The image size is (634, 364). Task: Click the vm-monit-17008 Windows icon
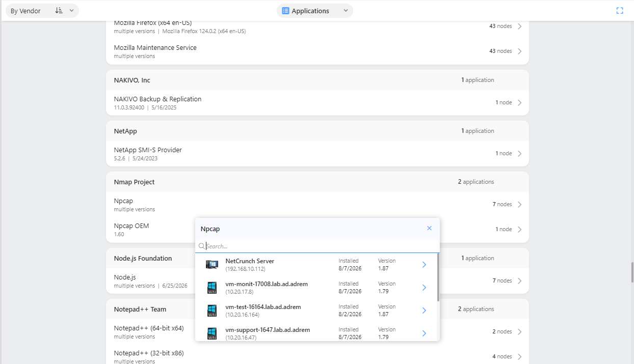tap(212, 288)
